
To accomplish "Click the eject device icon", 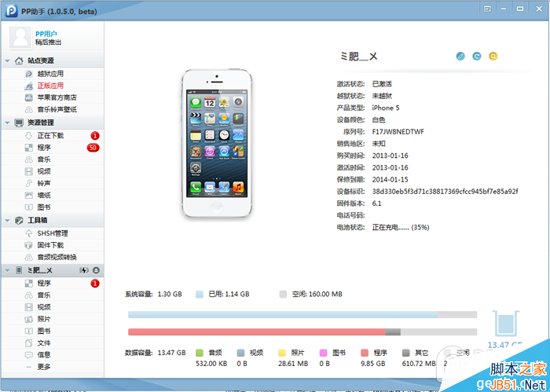I will (96, 270).
